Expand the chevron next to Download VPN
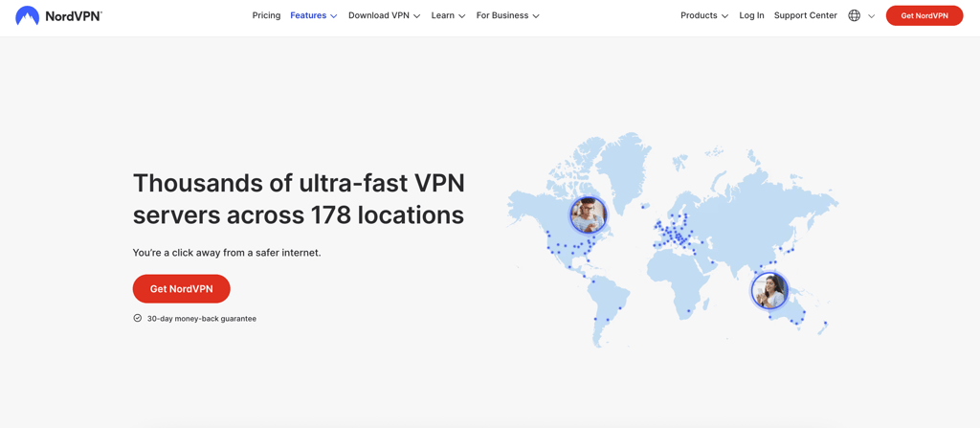 (x=417, y=16)
